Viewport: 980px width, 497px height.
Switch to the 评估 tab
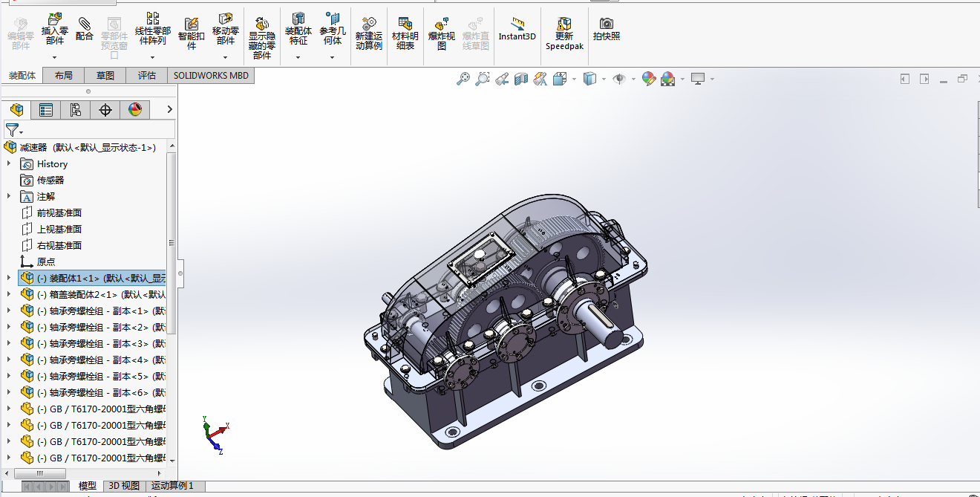[147, 75]
